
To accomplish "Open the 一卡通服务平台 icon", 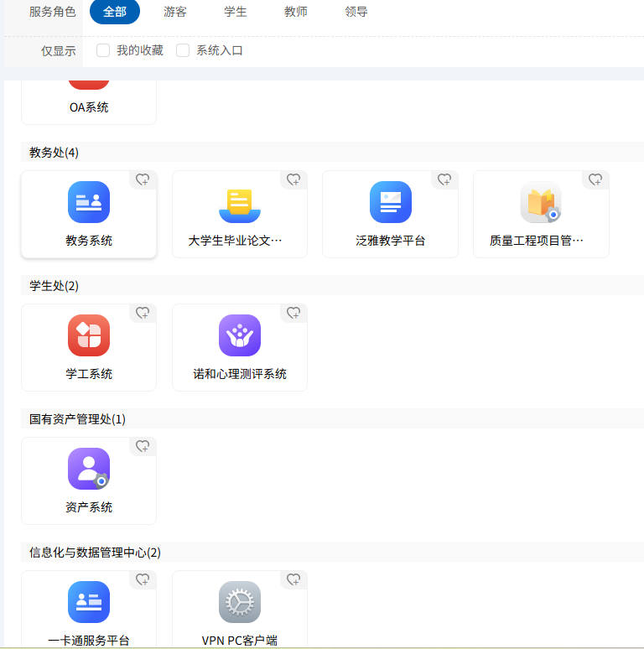I will coord(89,602).
